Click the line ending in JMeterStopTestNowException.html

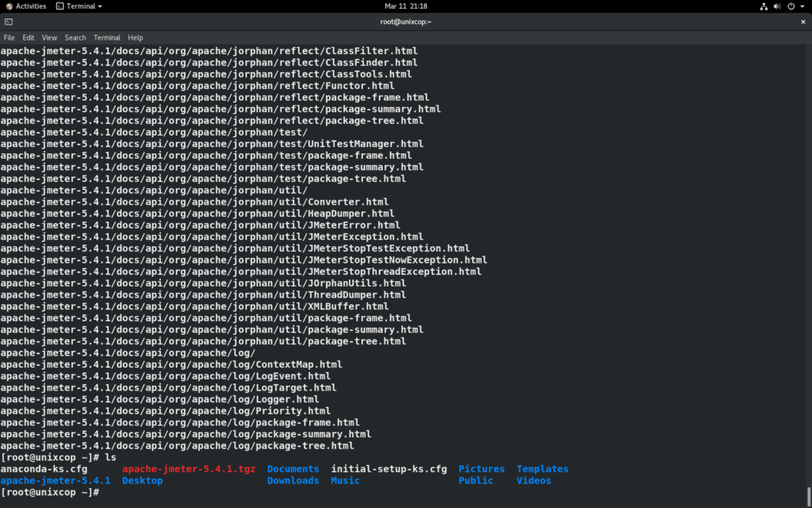[243, 260]
